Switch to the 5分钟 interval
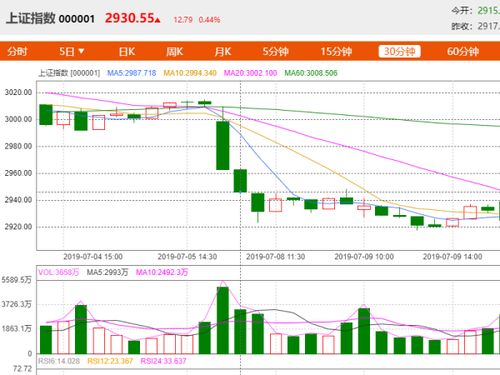 [275, 52]
